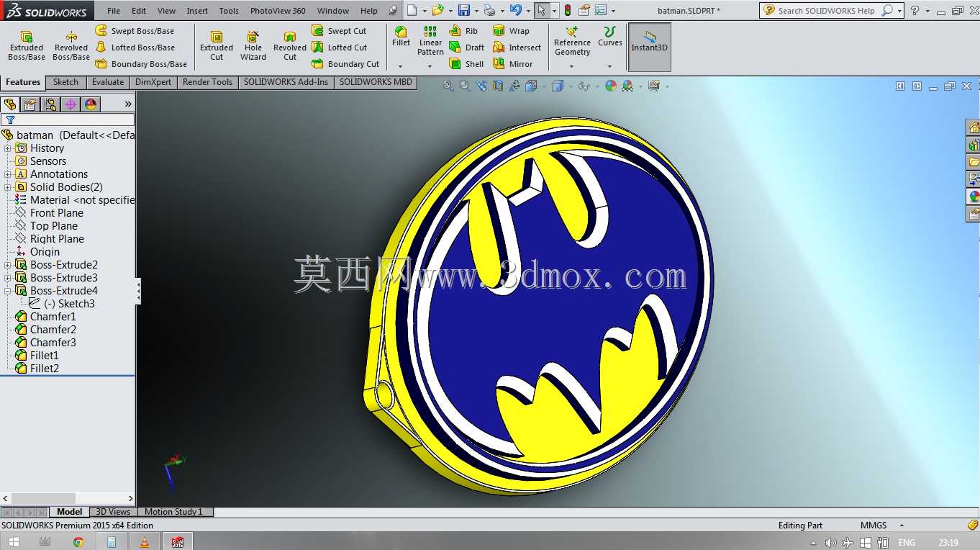The height and width of the screenshot is (550, 980).
Task: Click the Wrap tool
Action: (x=511, y=31)
